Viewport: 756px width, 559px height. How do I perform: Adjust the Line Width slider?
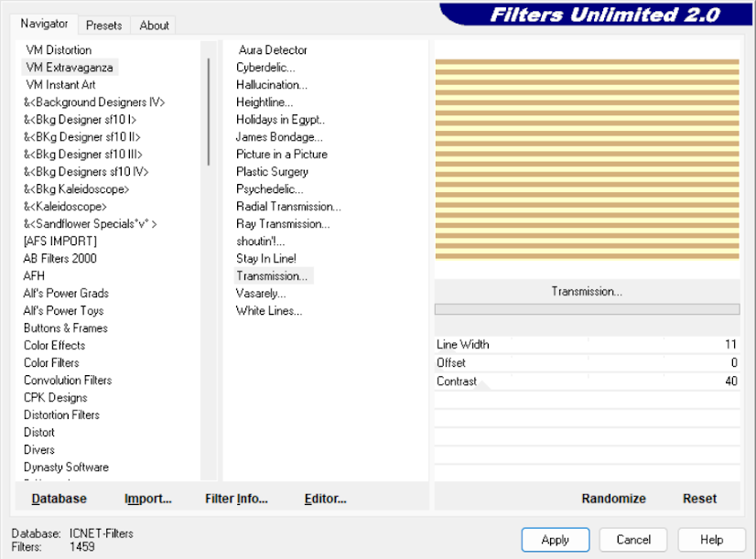click(587, 345)
